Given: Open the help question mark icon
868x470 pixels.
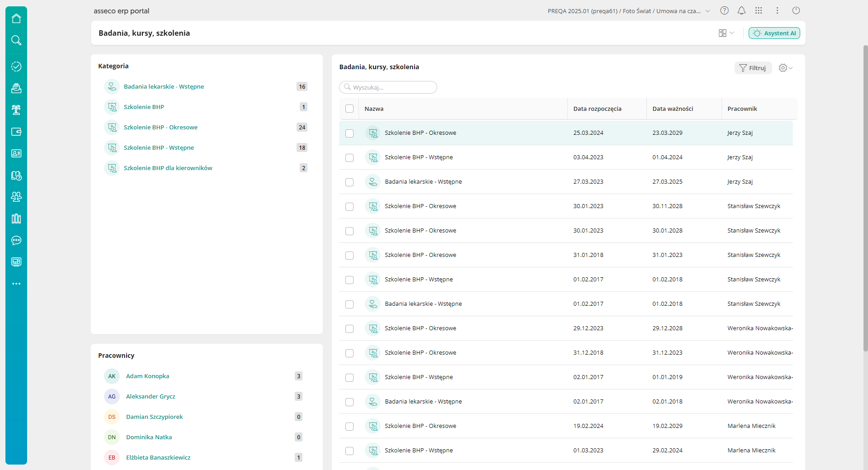Looking at the screenshot, I should click(x=724, y=10).
